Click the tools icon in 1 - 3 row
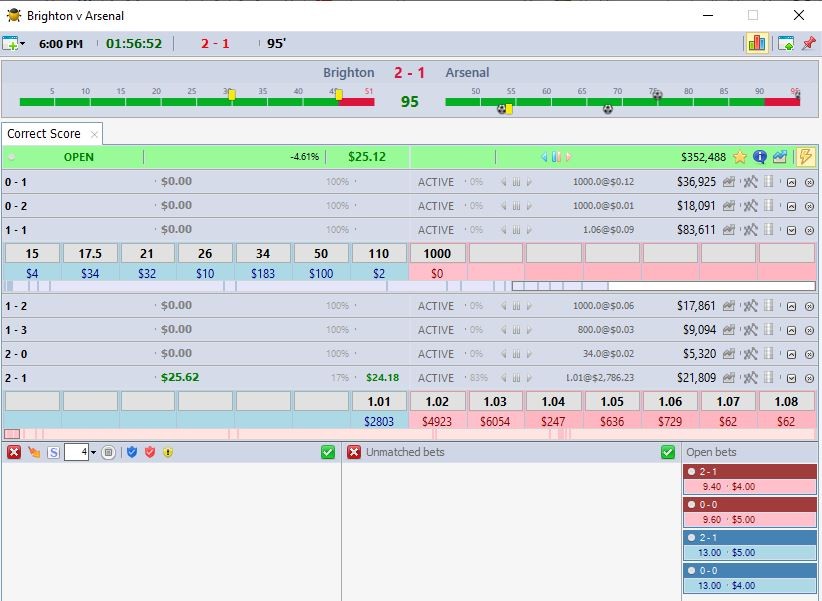This screenshot has width=822, height=601. click(750, 330)
